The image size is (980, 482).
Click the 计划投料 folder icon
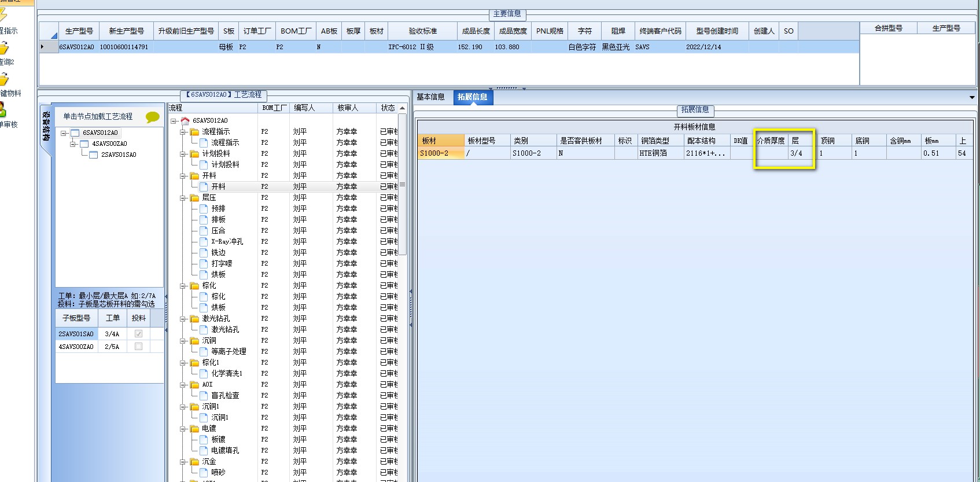(x=195, y=154)
